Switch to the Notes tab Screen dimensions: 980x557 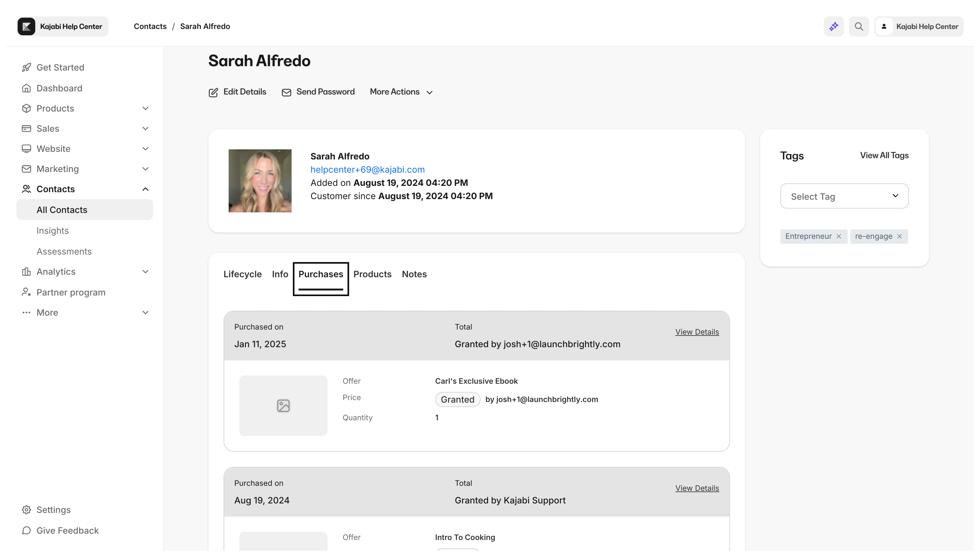tap(414, 274)
